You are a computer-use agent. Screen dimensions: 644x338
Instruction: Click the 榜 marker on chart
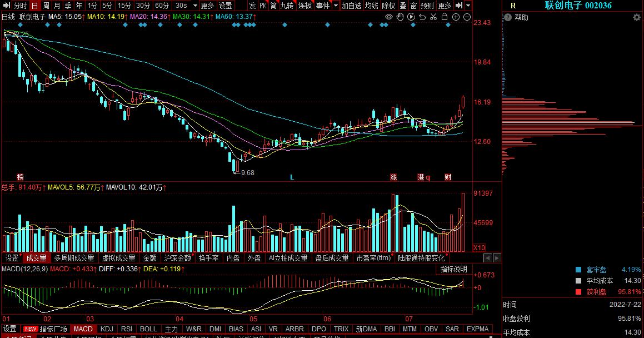21,177
